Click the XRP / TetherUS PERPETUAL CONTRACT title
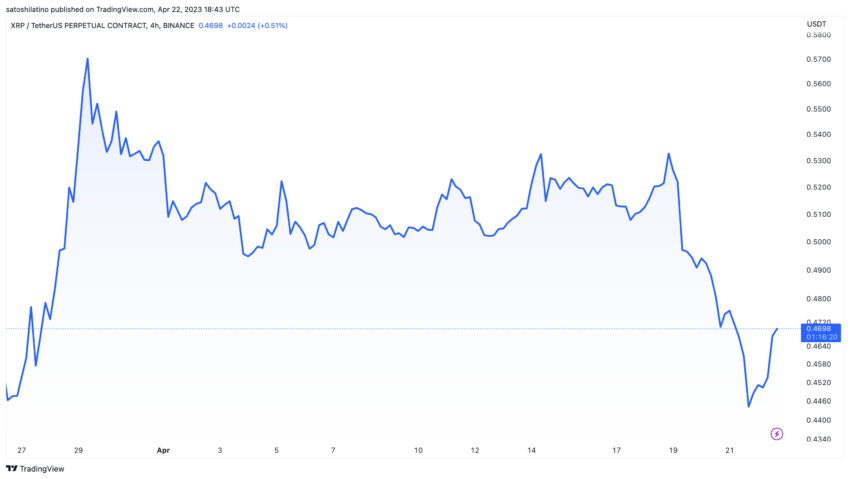The image size is (850, 479). click(x=88, y=25)
